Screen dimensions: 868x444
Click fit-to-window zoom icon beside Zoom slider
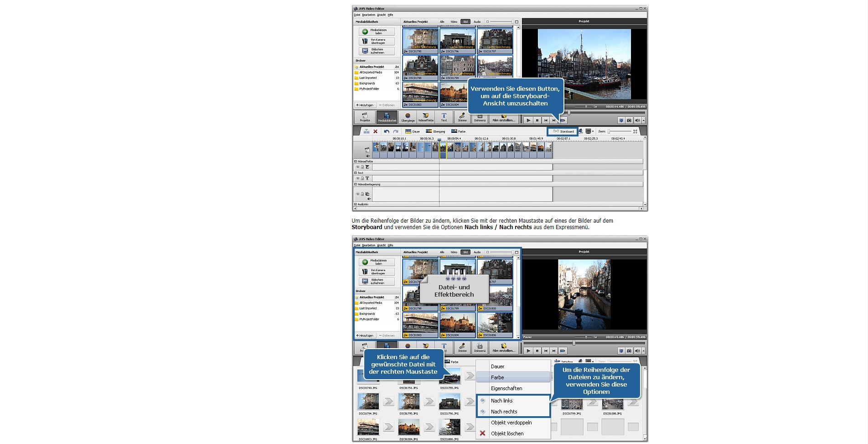pyautogui.click(x=635, y=131)
